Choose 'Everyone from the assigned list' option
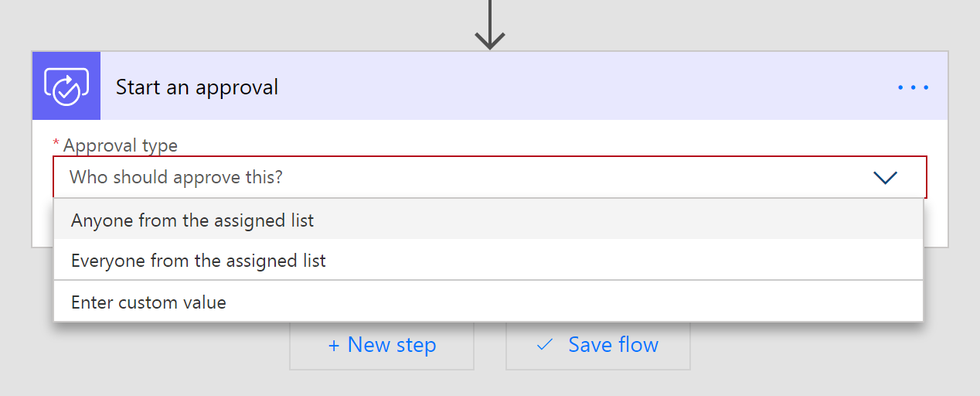The image size is (980, 396). 199,261
